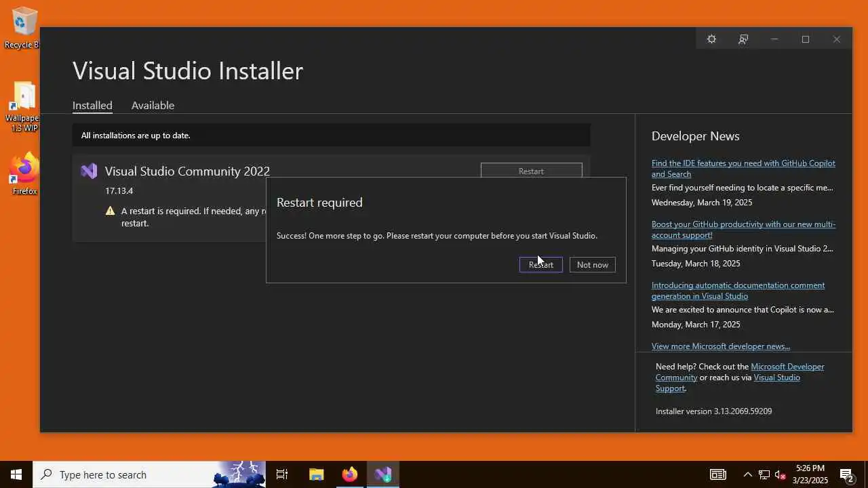The width and height of the screenshot is (868, 488).
Task: Click the Not now button
Action: 593,264
